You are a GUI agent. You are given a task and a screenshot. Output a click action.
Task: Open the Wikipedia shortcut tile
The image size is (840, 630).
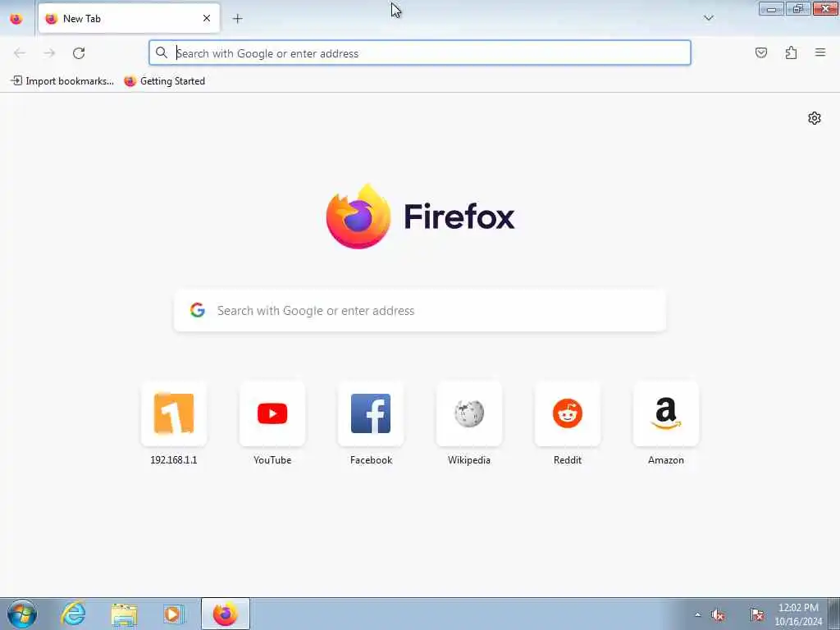469,413
